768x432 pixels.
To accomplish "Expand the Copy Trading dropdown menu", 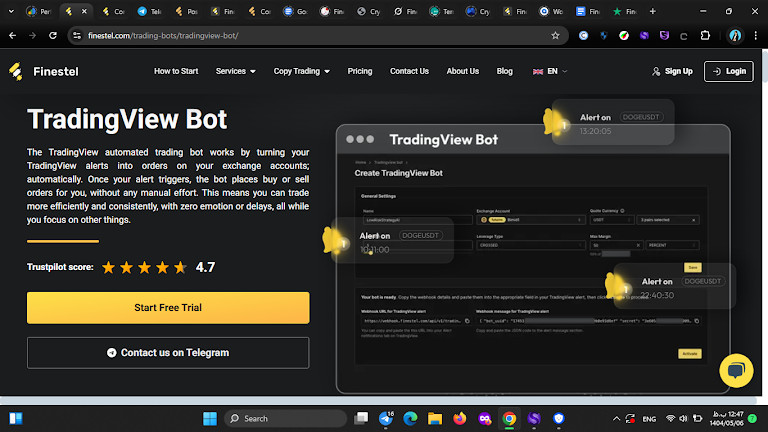I will (x=302, y=71).
